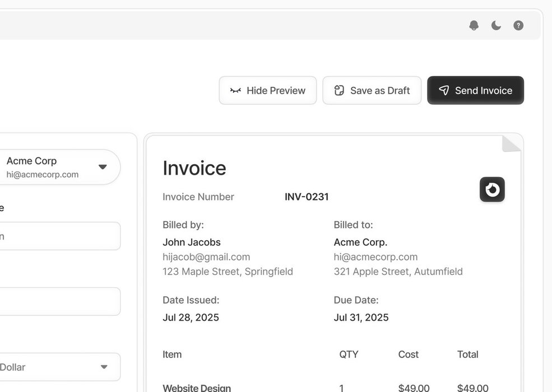
Task: Click the Website Design line item
Action: (x=197, y=387)
